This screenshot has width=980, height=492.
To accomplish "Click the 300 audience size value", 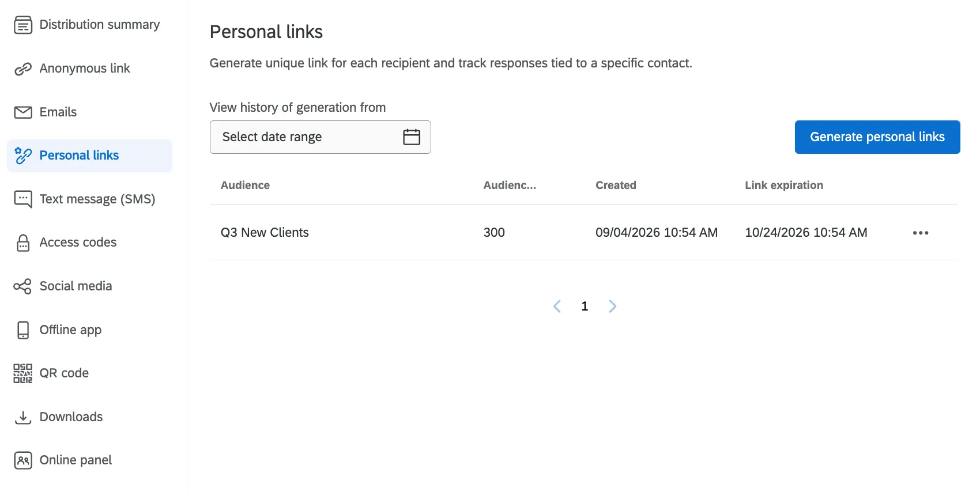I will (494, 233).
